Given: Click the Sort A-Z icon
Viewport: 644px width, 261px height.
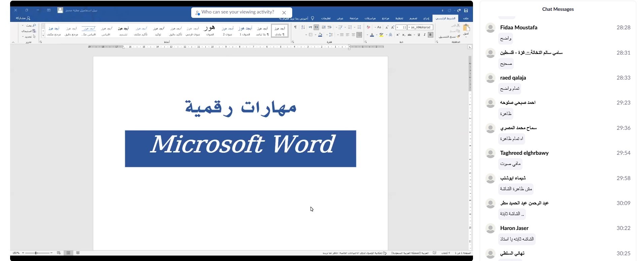Looking at the screenshot, I should pyautogui.click(x=303, y=27).
